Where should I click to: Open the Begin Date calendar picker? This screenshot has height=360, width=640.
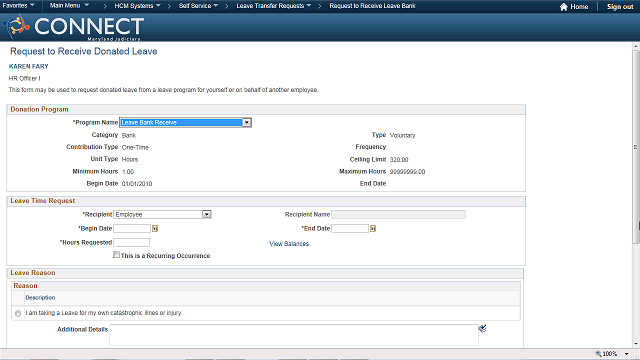click(155, 229)
